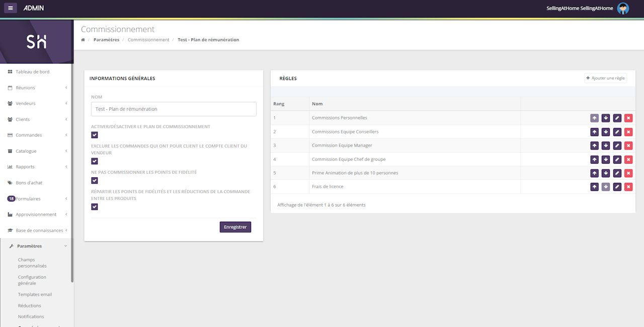Edit the Commissions Personnelles rule

[617, 118]
